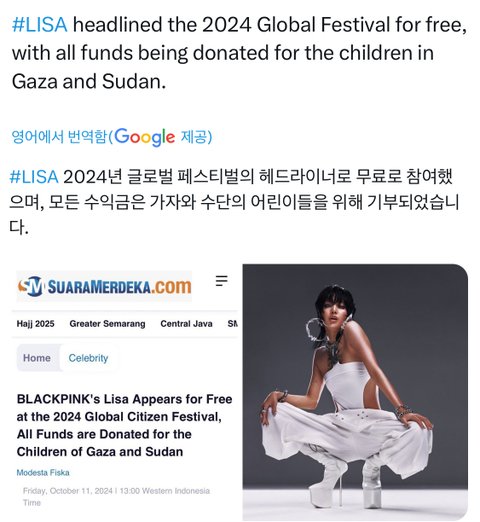This screenshot has width=480, height=522.
Task: Open the BLACKPINK's Lisa article headline
Action: pos(124,425)
